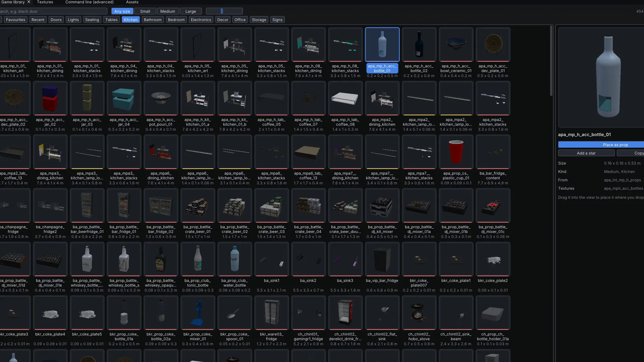Viewport: 644px width, 362px height.
Task: Filter by Lights category
Action: (73, 20)
